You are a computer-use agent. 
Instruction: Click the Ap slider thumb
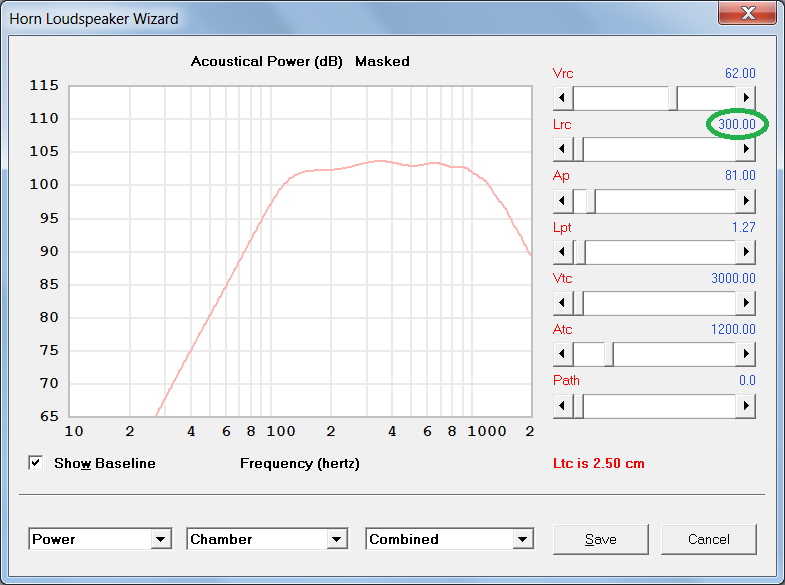[591, 201]
